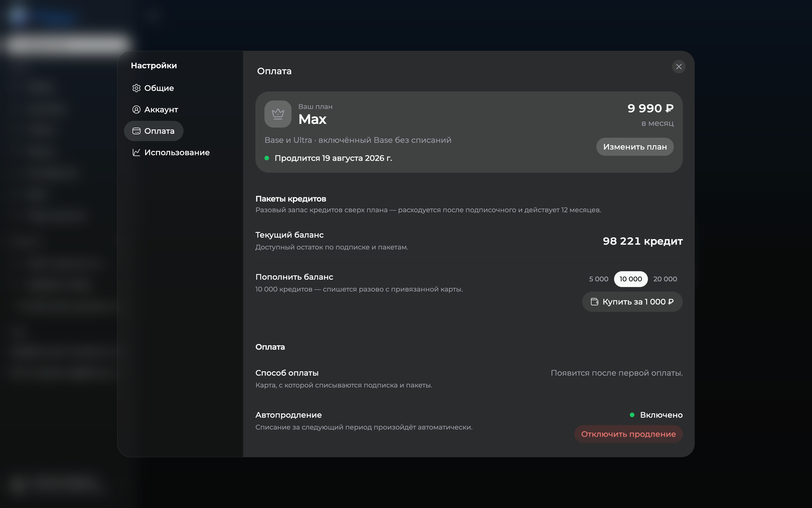Click the Способ оплаты label
812x508 pixels.
click(x=287, y=373)
